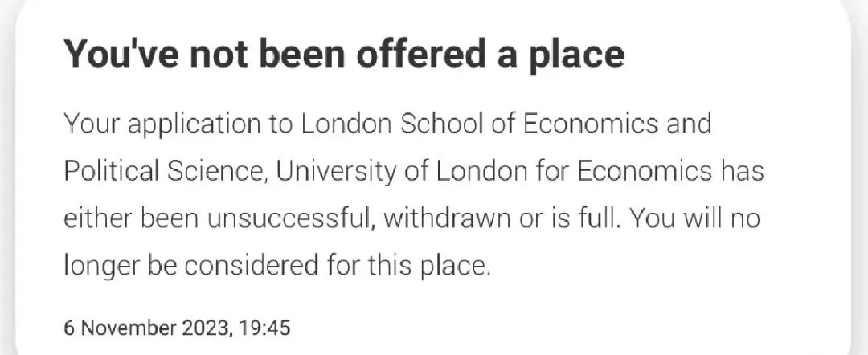Viewport: 868px width, 355px height.
Task: Select the words "London School of Economics"
Action: coord(479,124)
